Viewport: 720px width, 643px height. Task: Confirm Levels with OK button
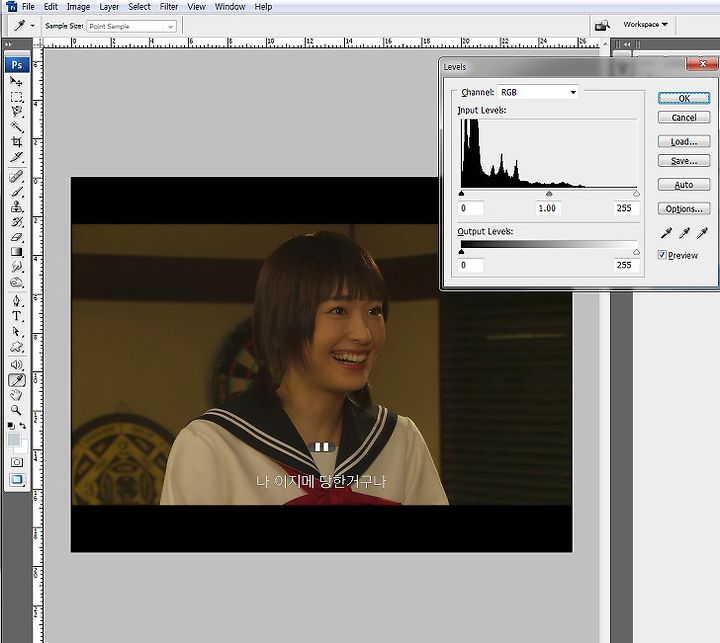[684, 98]
